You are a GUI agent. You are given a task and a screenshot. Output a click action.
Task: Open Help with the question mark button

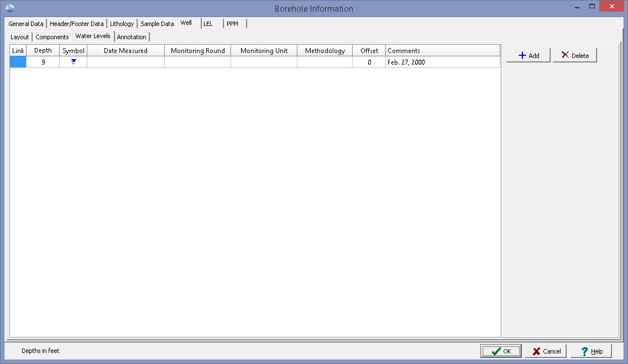coord(591,351)
